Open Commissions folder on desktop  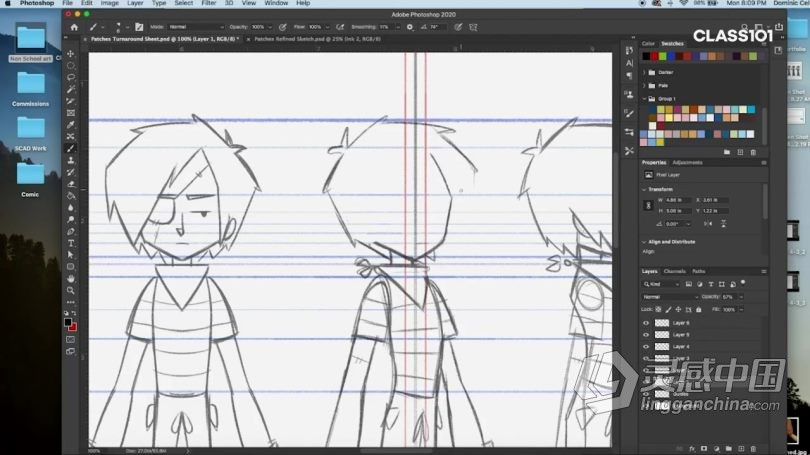click(x=30, y=89)
